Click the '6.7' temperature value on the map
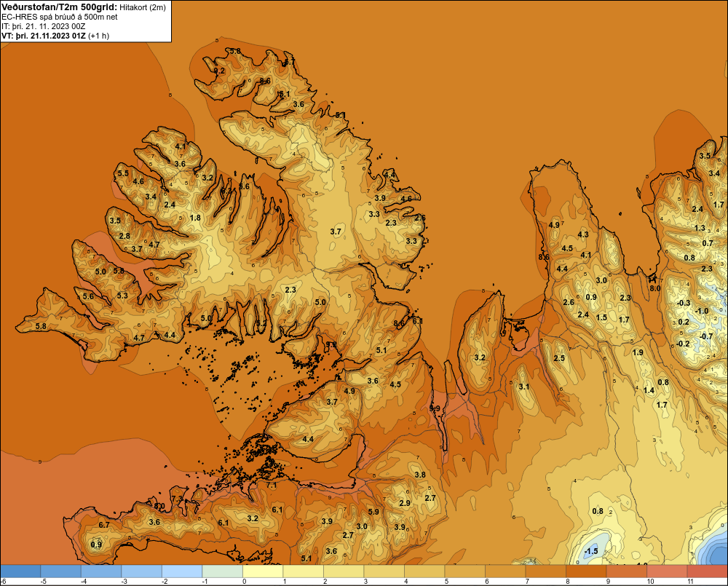Viewport: 728px width, 586px height. [104, 525]
